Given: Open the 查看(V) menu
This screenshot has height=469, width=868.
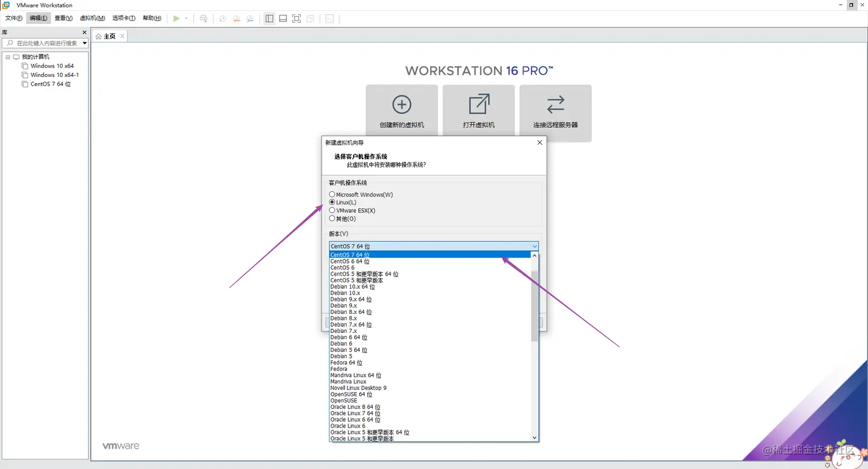Looking at the screenshot, I should 63,18.
